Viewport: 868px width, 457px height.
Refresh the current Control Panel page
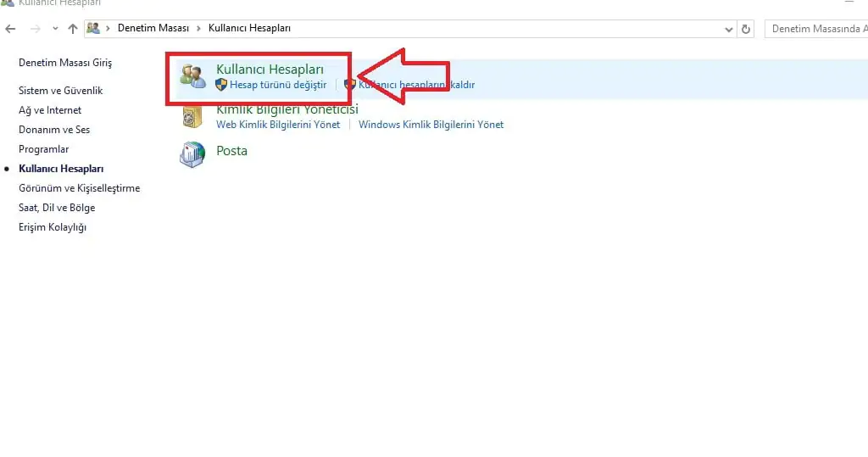pyautogui.click(x=746, y=29)
